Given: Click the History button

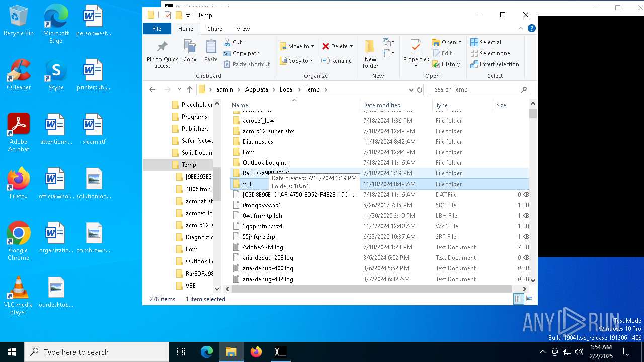Looking at the screenshot, I should (x=446, y=64).
